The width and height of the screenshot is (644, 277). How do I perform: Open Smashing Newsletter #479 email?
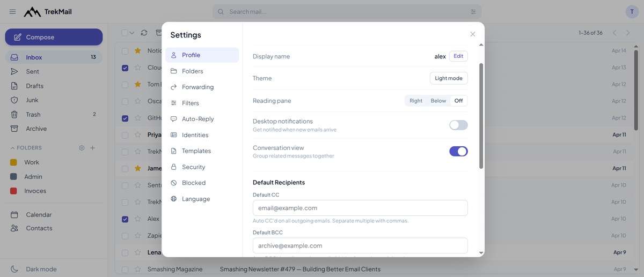tap(300, 269)
